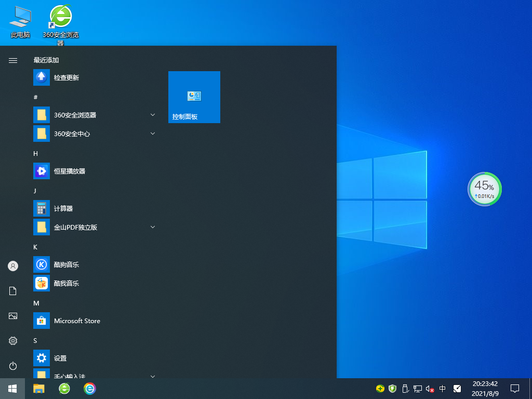This screenshot has width=532, height=399.
Task: Expand the 360安全浏览器 app group
Action: click(x=152, y=115)
